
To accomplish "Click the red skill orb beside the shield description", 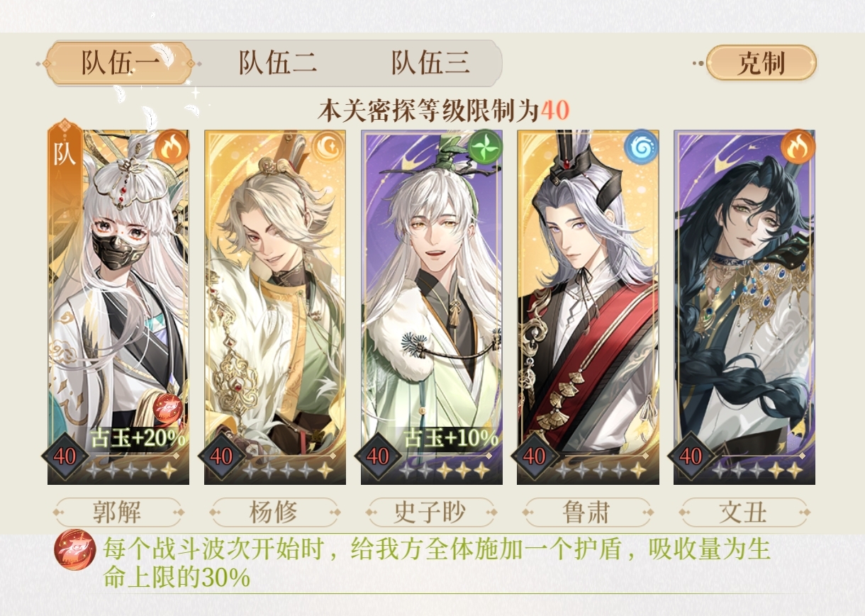I will (74, 550).
